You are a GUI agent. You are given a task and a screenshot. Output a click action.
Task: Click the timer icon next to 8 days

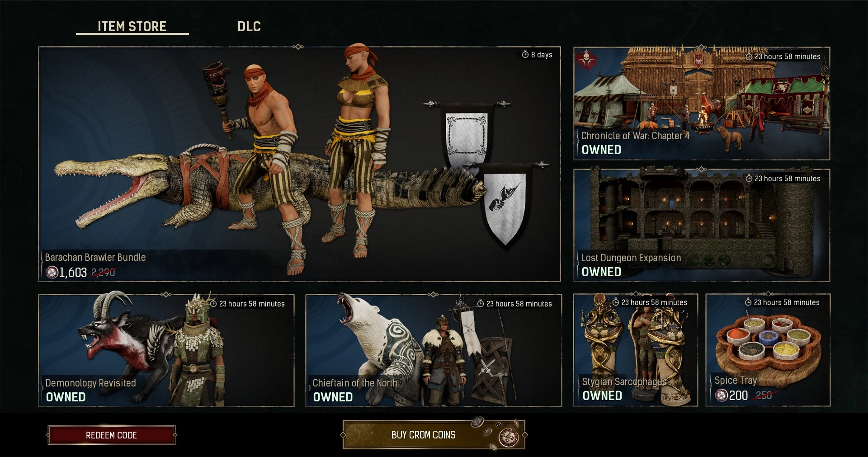525,54
